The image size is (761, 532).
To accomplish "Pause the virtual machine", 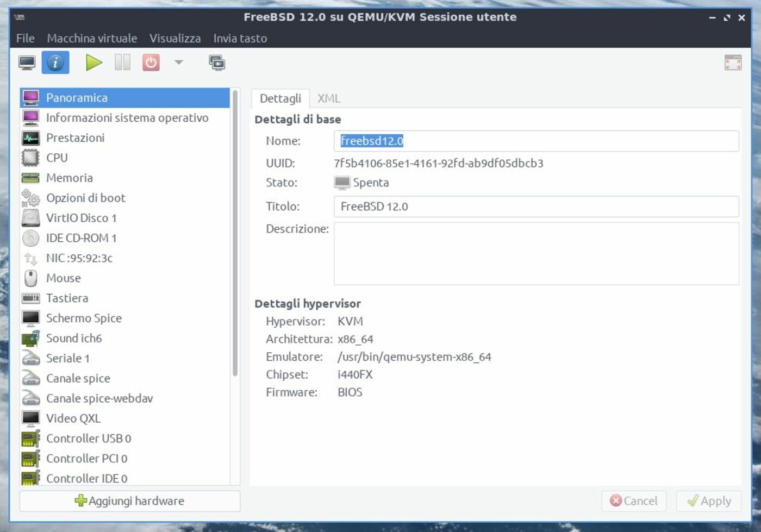I will (x=122, y=62).
